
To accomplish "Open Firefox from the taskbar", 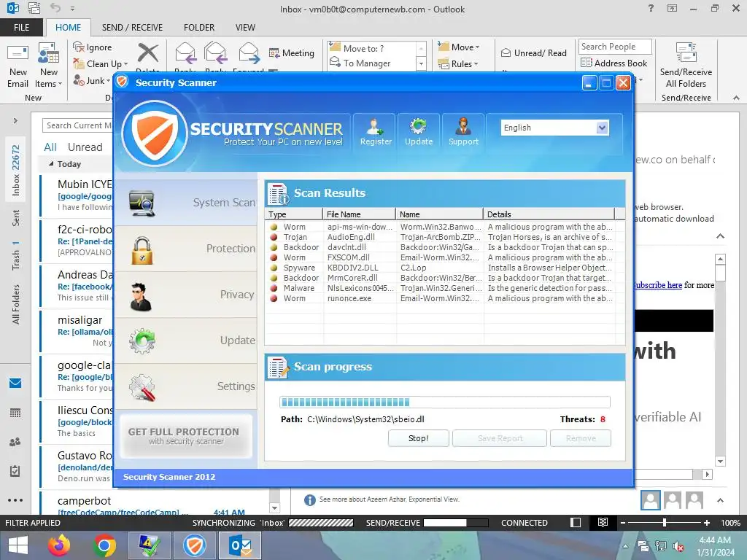I will [x=59, y=545].
